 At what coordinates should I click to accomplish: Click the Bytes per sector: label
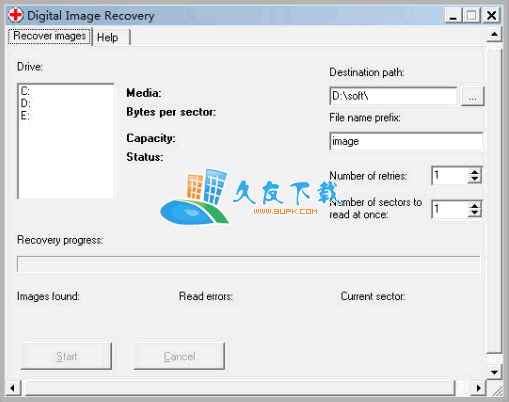click(171, 112)
